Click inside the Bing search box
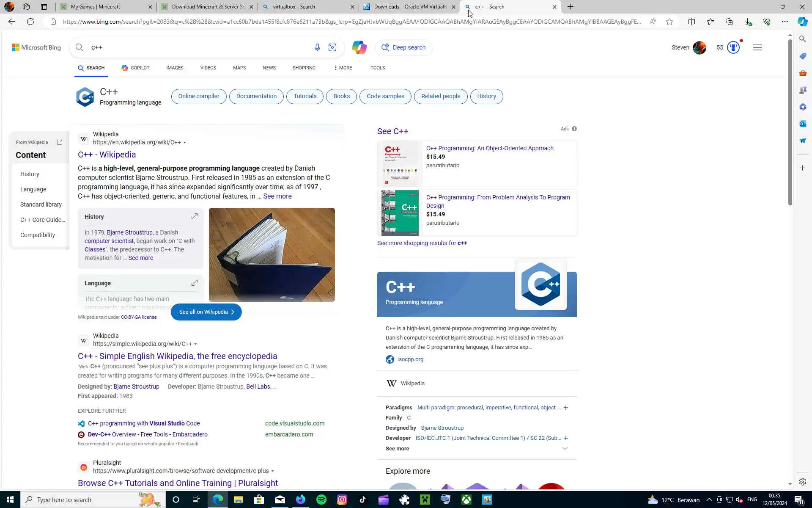 [195, 47]
